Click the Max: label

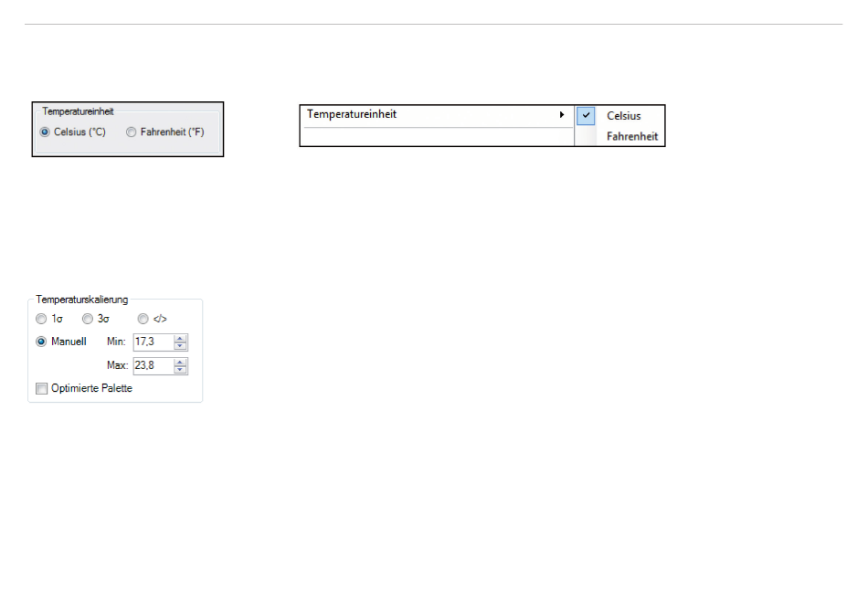[x=117, y=365]
